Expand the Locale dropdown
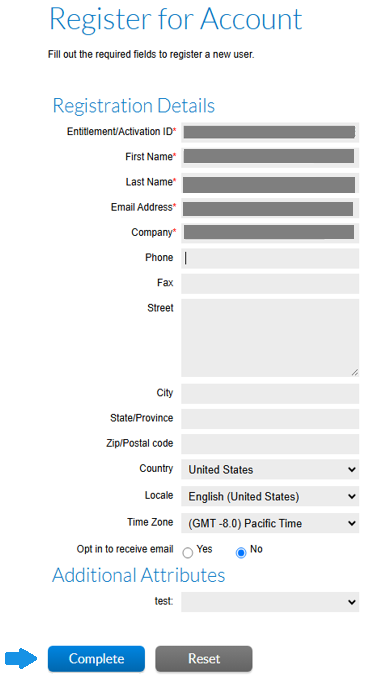The height and width of the screenshot is (677, 368). click(270, 496)
